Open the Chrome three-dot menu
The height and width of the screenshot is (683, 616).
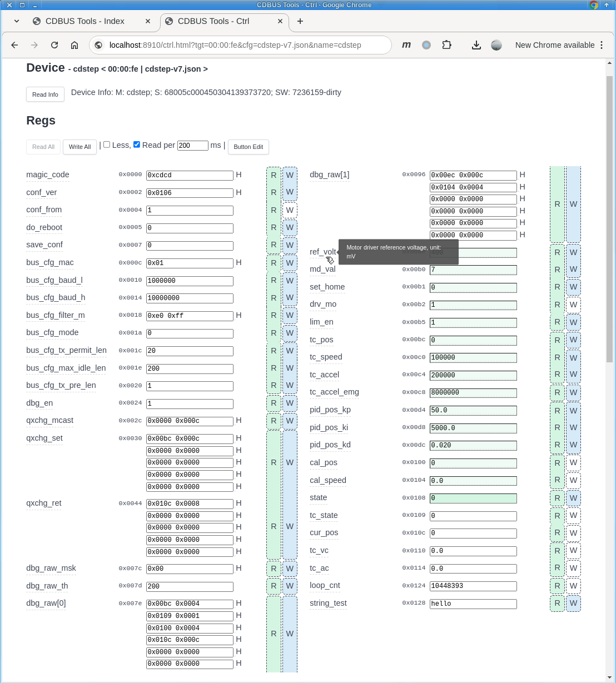click(x=602, y=45)
